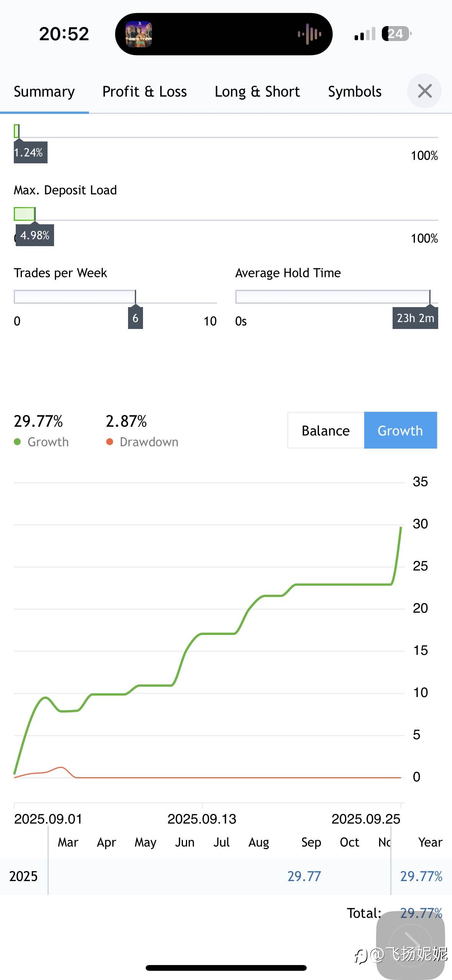
Task: Close the trading report panel
Action: point(424,91)
